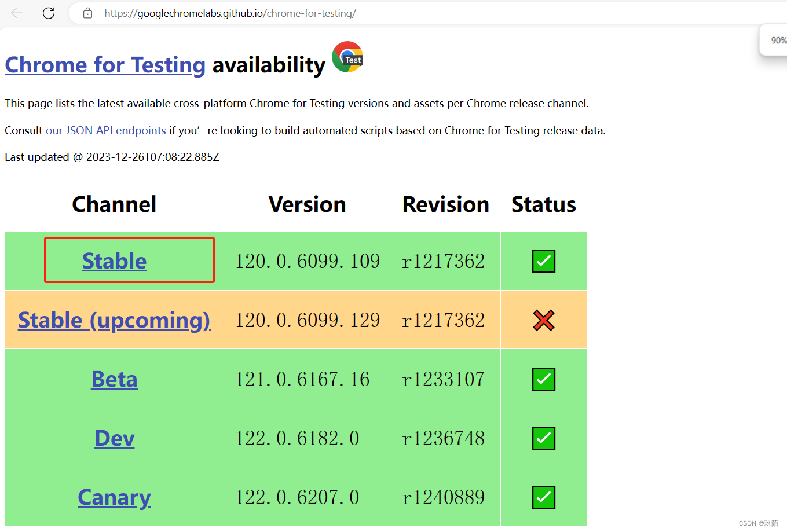Click the green check status for Canary row
787x532 pixels.
[x=544, y=497]
